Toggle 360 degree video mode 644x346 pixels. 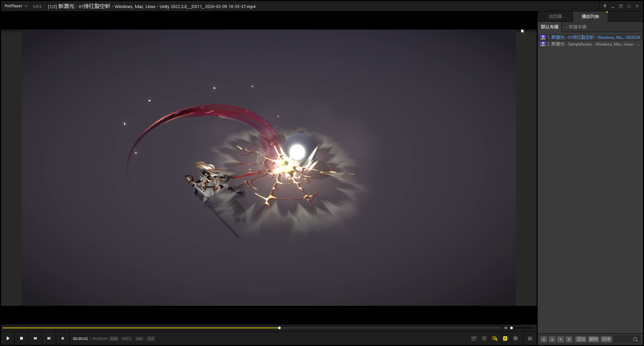(x=474, y=338)
